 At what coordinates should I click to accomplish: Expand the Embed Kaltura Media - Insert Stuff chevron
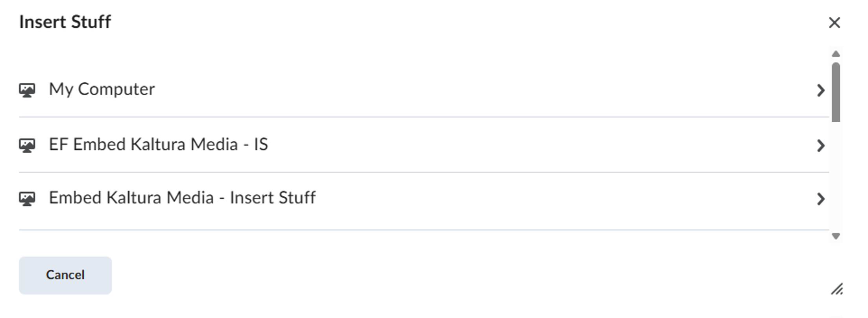tap(820, 199)
